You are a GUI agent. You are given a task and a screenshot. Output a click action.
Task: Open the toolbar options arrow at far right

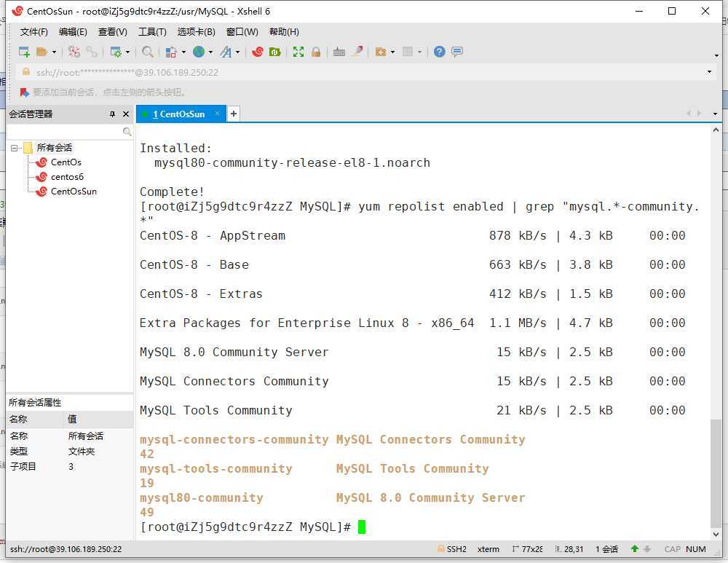716,55
